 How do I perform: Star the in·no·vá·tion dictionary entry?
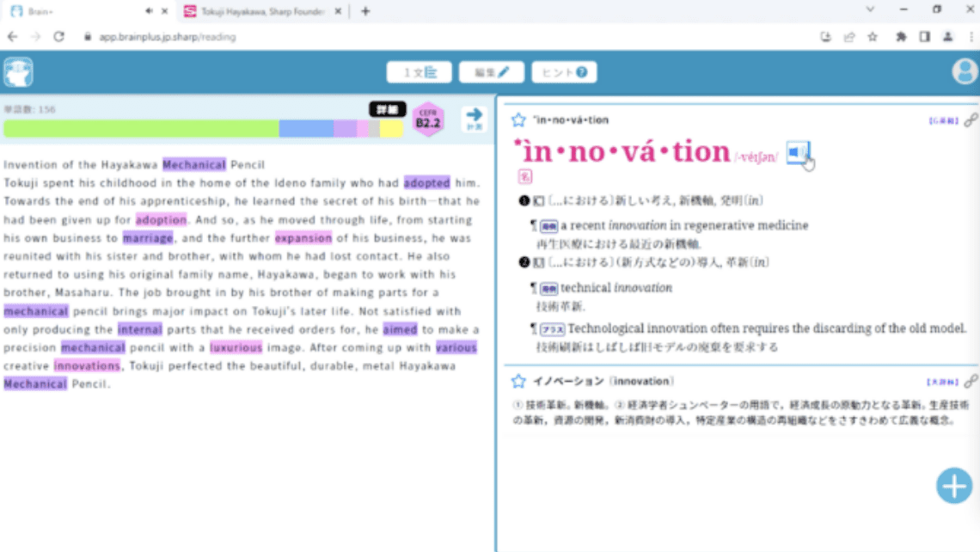[x=518, y=120]
